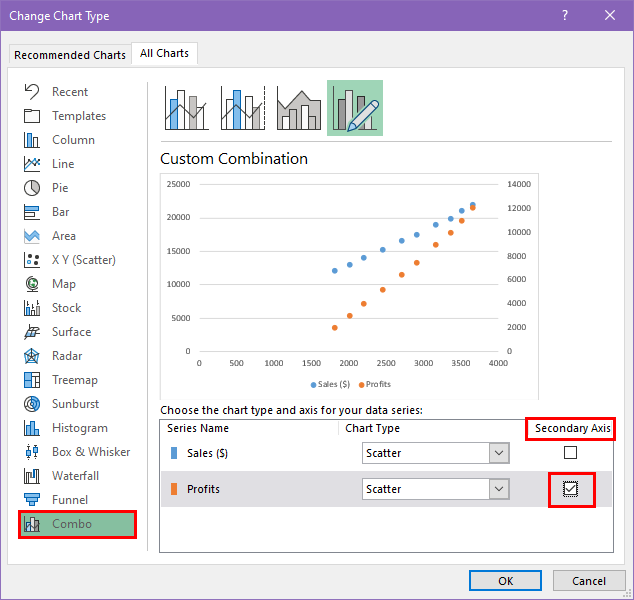The image size is (634, 600).
Task: Dismiss dialog with Cancel button
Action: (589, 581)
